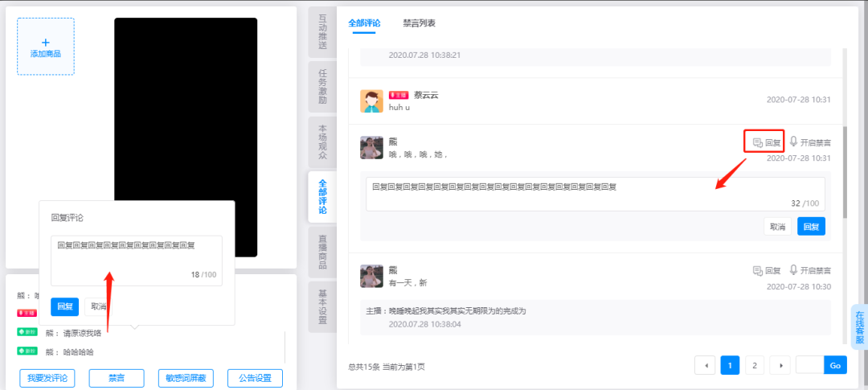Click the 主播 badge beside 蔡云云
Viewport: 868px width, 390px height.
click(x=399, y=95)
